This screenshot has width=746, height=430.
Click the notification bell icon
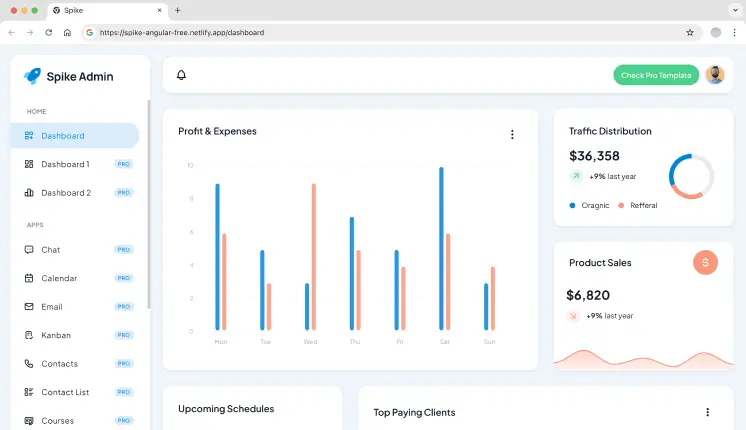tap(181, 75)
